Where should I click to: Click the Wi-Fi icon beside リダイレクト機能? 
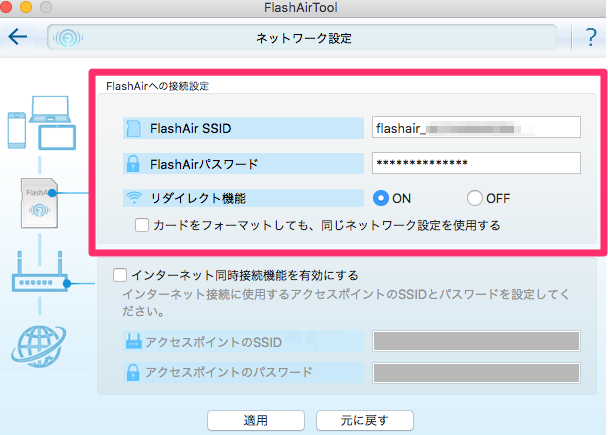point(134,198)
